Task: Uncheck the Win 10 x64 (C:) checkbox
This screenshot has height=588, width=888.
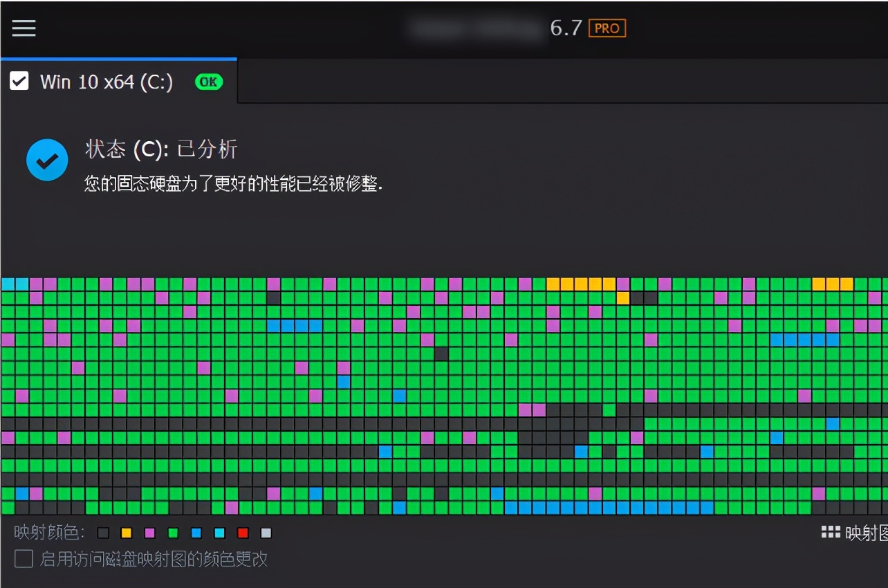Action: 19,82
